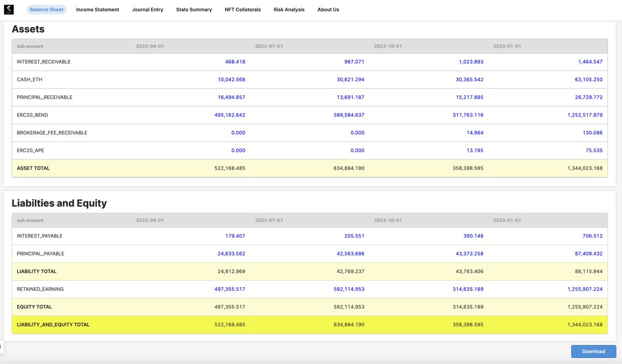622x364 pixels.
Task: Click PRINCIPAL_PAYABLE value 42,563.686
Action: [350, 254]
